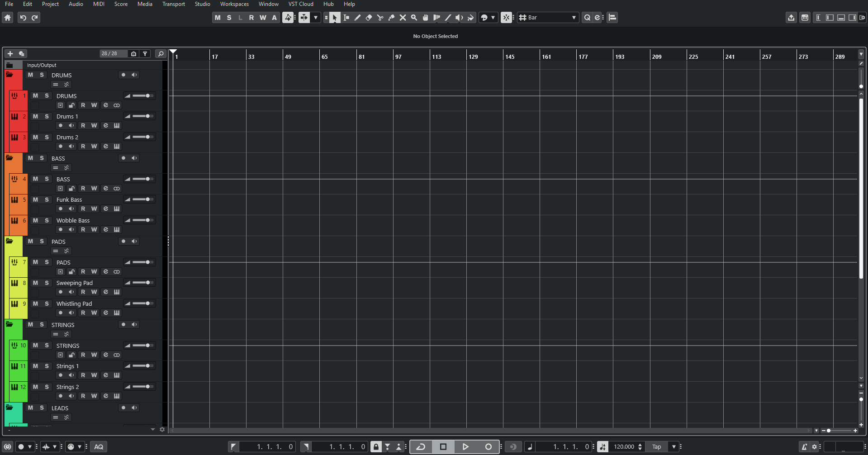Select the Eraser tool
The width and height of the screenshot is (868, 455).
point(369,18)
